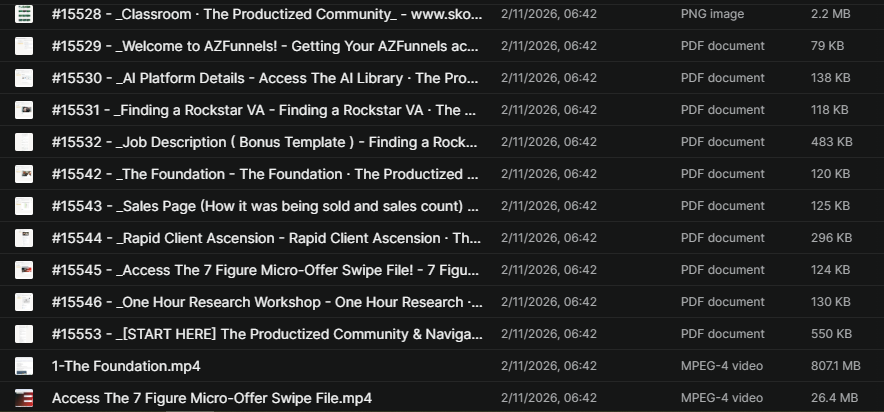Image resolution: width=884 pixels, height=412 pixels.
Task: Click the #15543 Sales Page file icon
Action: (24, 206)
